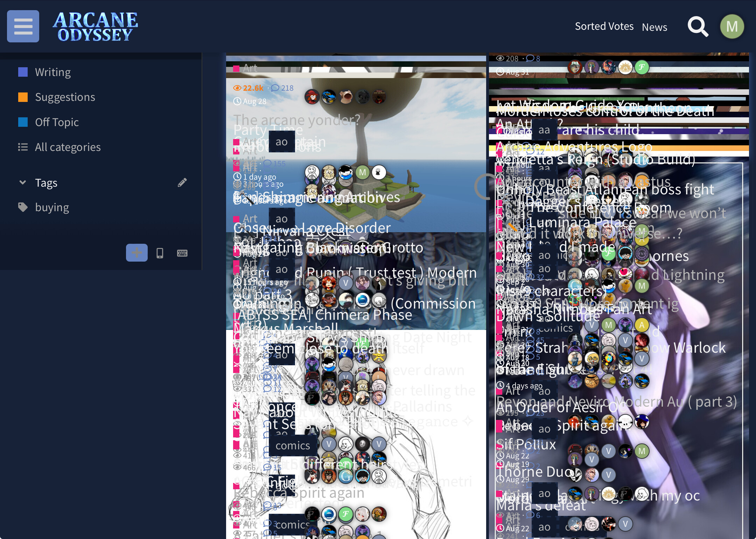Click the blue car avatar beside 218 replies

(329, 97)
